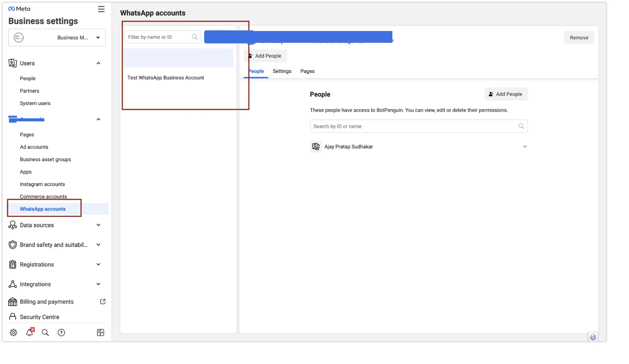Click the business profile avatar
Screen dimensions: 629x364
(x=19, y=37)
